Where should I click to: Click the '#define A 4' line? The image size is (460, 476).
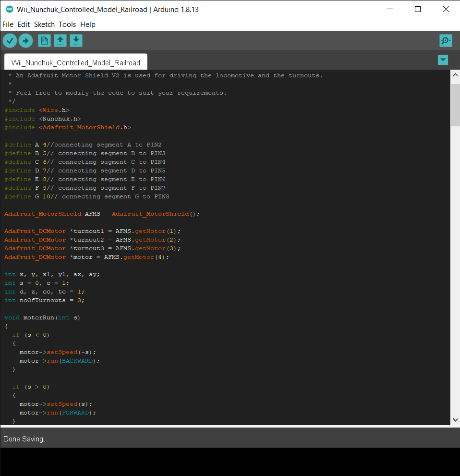click(x=83, y=145)
